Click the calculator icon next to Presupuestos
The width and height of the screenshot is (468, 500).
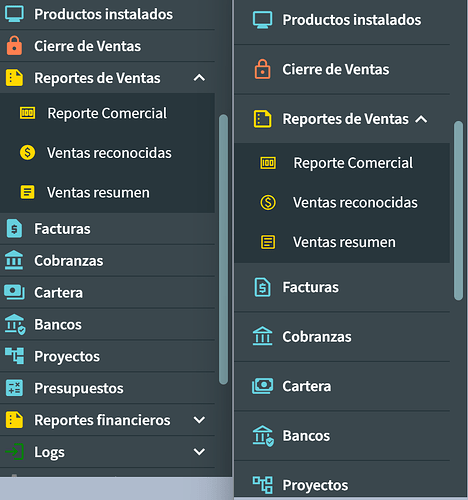tap(14, 388)
